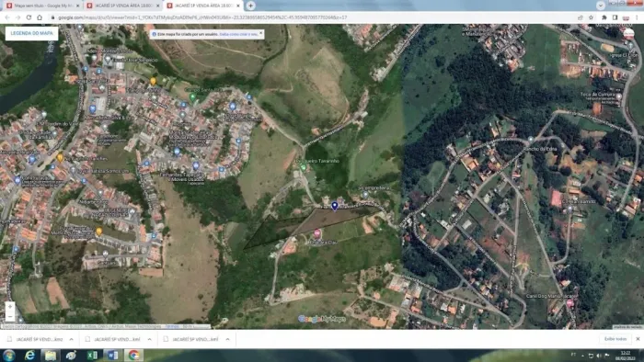Go forward in browser history
This screenshot has width=644, height=362.
tap(17, 17)
